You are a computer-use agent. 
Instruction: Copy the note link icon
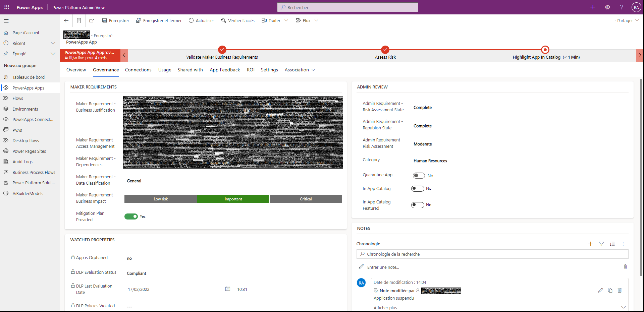click(x=610, y=290)
